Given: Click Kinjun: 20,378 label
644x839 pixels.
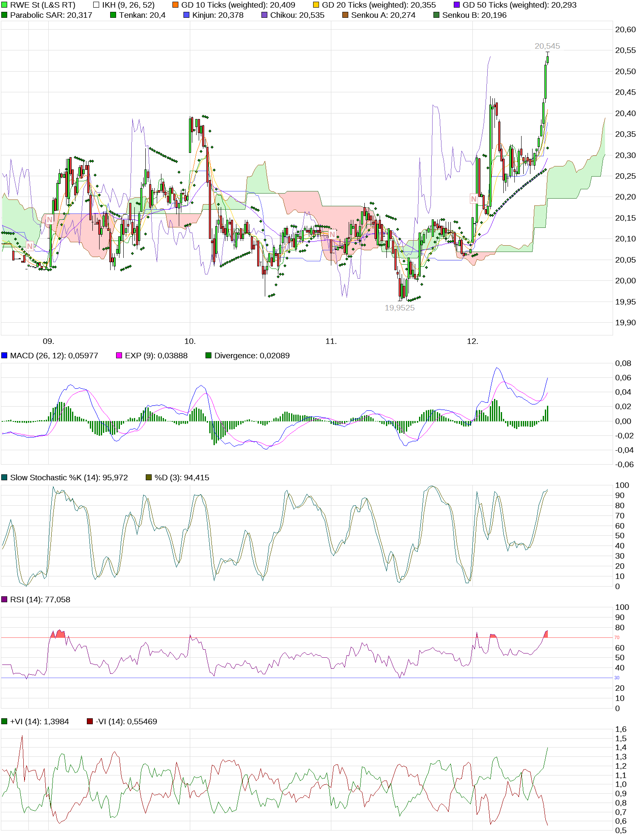Looking at the screenshot, I should (x=218, y=15).
